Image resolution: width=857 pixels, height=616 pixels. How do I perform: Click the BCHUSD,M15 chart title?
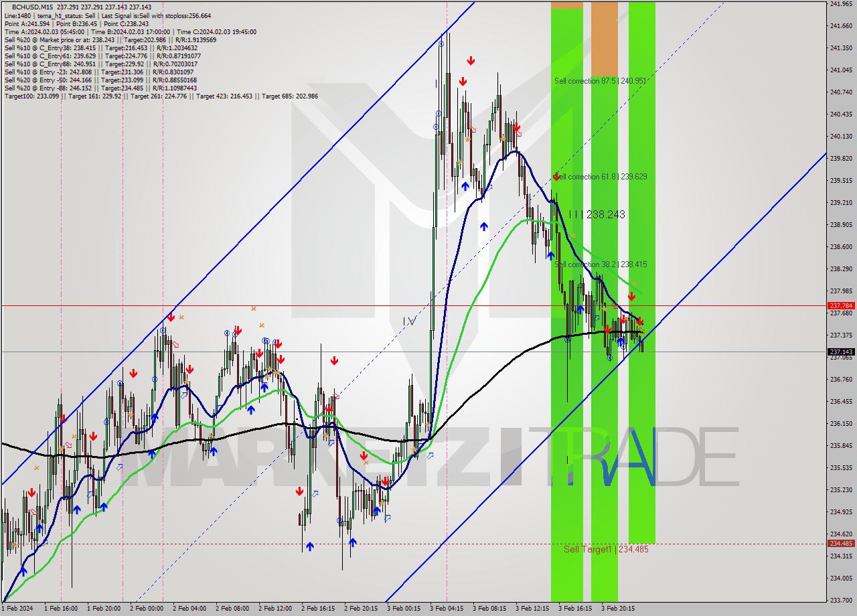click(31, 7)
